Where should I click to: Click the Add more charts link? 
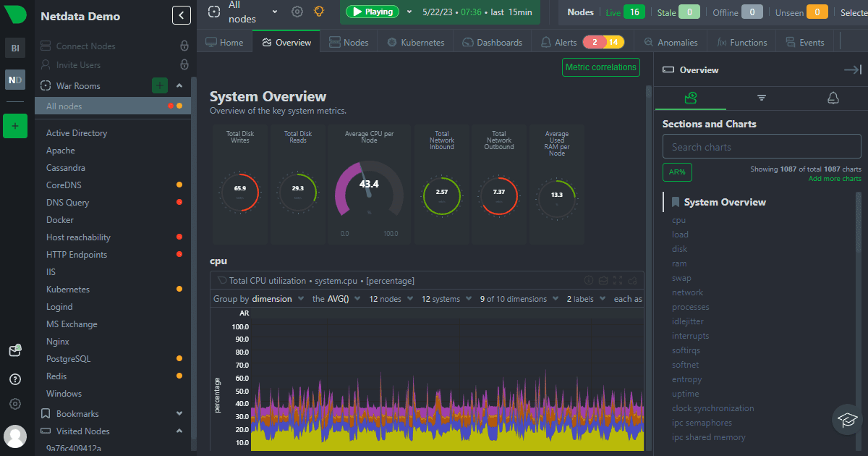tap(834, 179)
